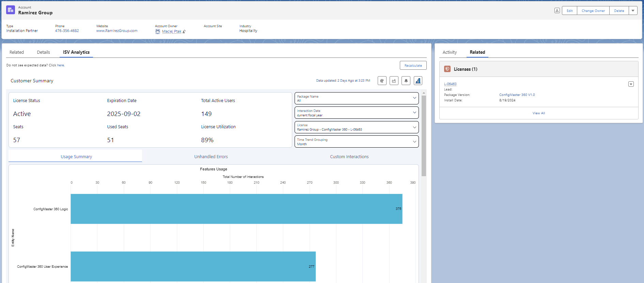Screen dimensions: 644x283
Task: Click the Recalculate button
Action: (413, 65)
